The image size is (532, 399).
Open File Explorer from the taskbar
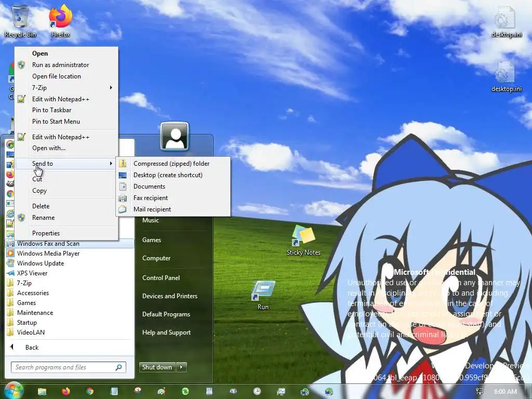point(42,392)
